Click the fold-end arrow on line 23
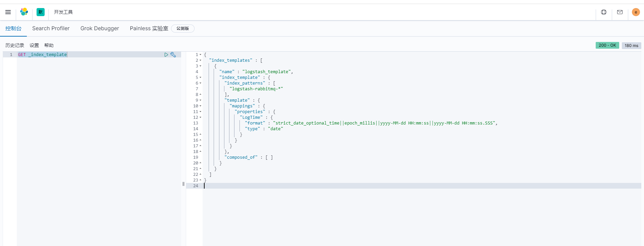 (201, 180)
